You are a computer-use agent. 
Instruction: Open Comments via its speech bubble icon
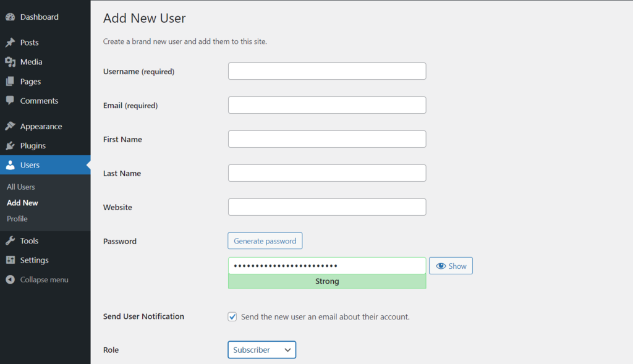(x=11, y=101)
